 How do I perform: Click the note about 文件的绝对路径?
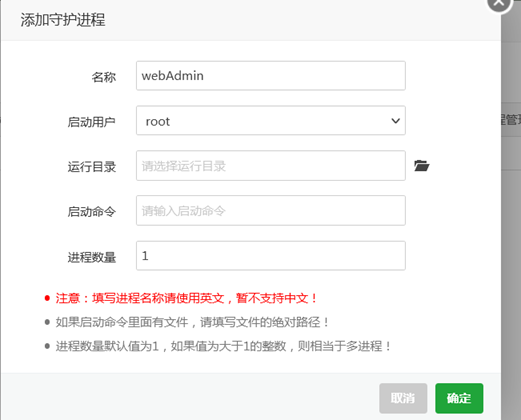click(192, 322)
